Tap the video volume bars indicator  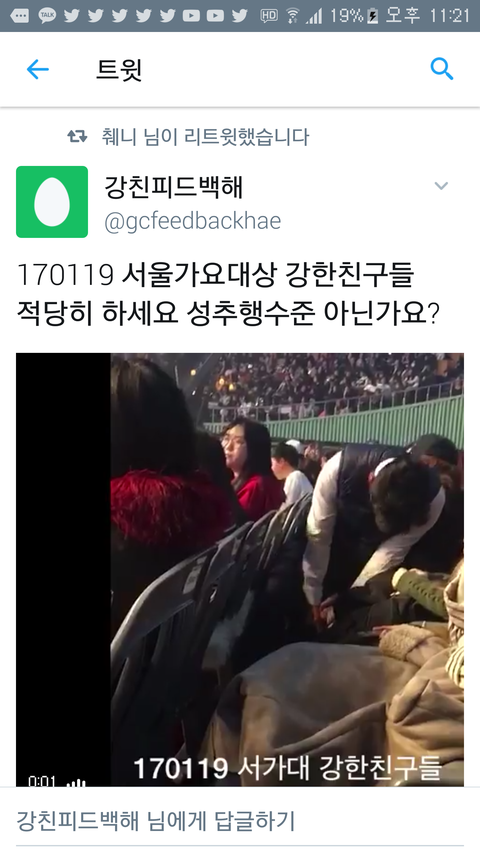click(x=76, y=782)
